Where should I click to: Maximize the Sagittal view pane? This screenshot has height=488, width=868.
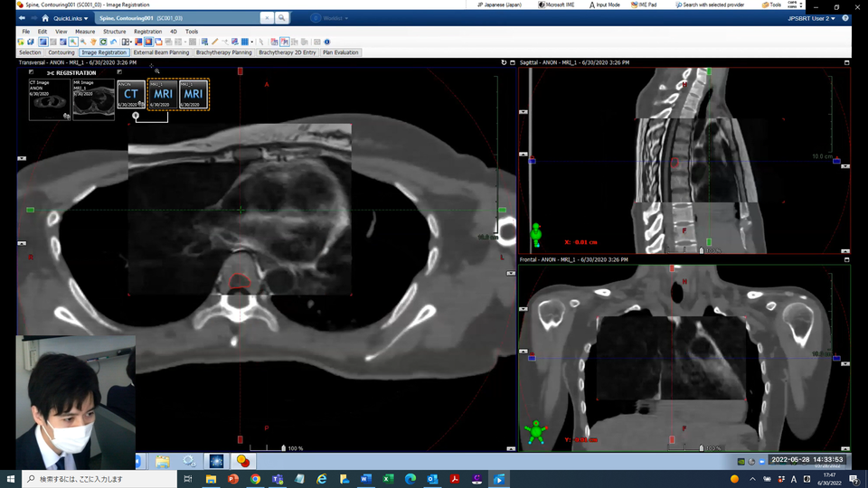point(846,62)
